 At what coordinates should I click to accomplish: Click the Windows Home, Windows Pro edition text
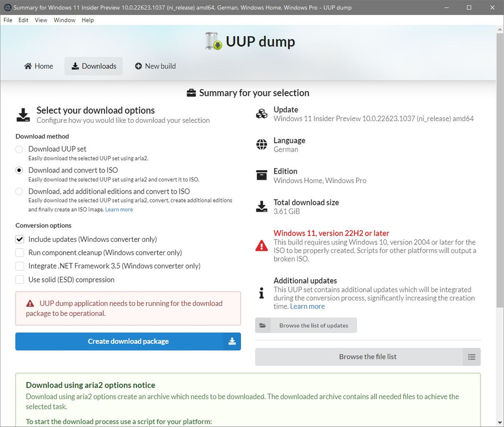click(x=320, y=180)
